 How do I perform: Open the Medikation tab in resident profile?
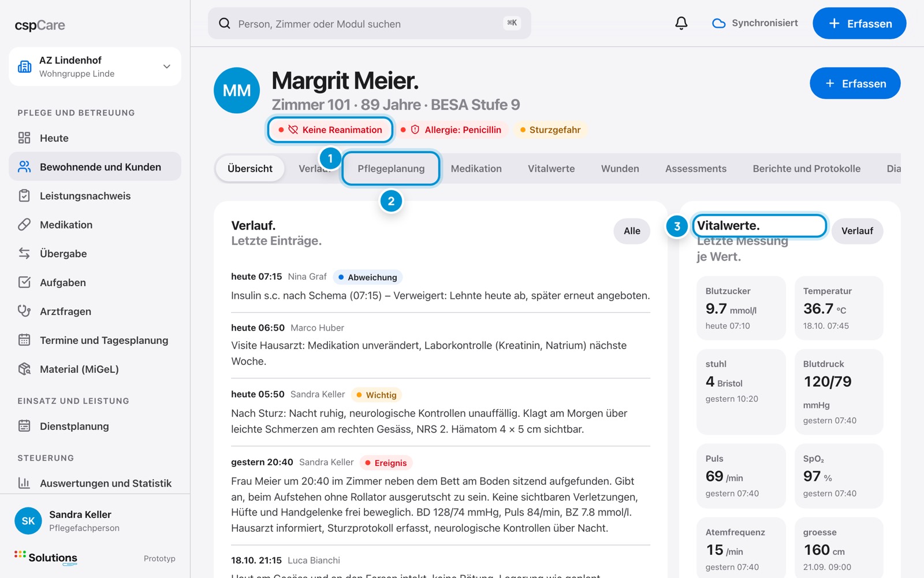[x=476, y=168]
